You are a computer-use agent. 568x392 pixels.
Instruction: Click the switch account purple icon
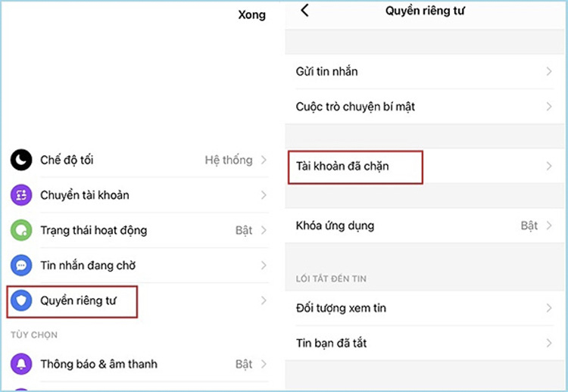coord(21,194)
